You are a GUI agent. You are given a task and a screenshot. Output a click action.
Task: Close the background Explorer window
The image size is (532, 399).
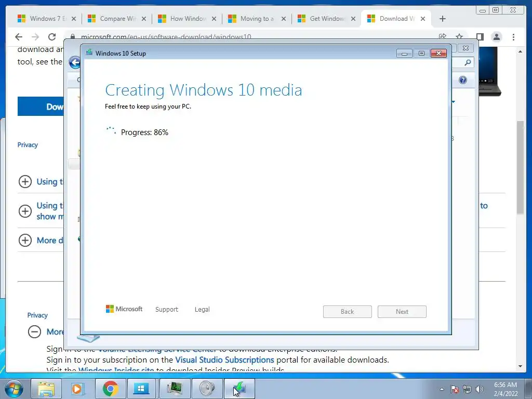coord(466,48)
